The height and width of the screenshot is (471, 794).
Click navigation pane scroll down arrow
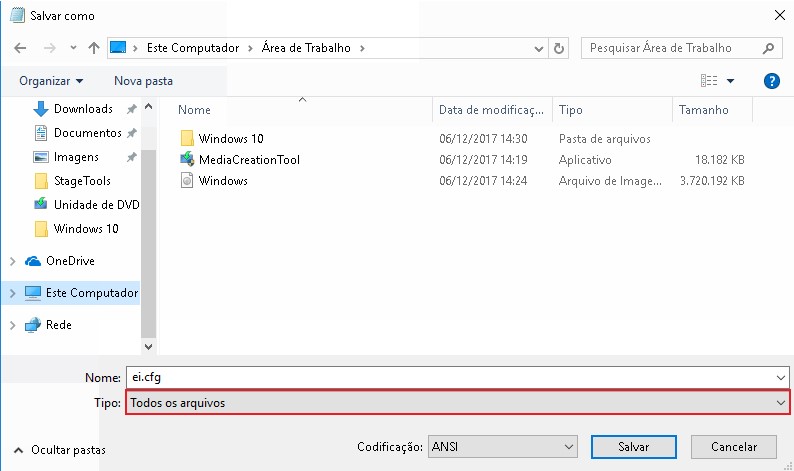coord(148,347)
